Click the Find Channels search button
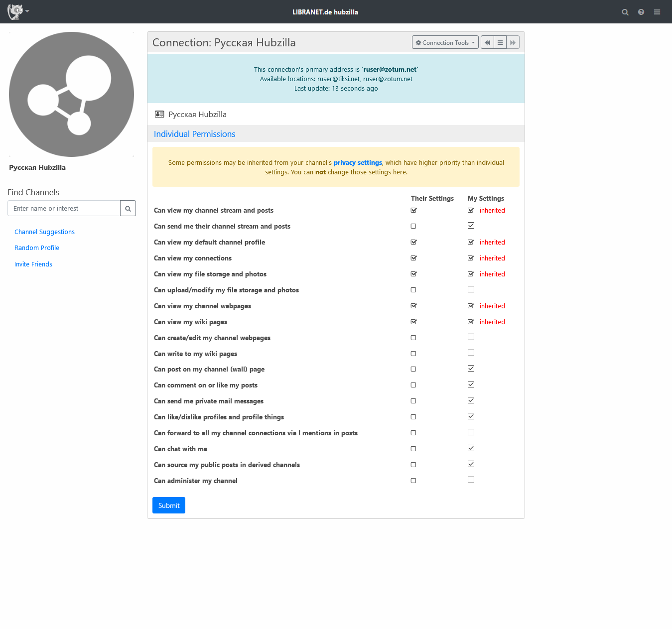The width and height of the screenshot is (672, 629). click(128, 208)
